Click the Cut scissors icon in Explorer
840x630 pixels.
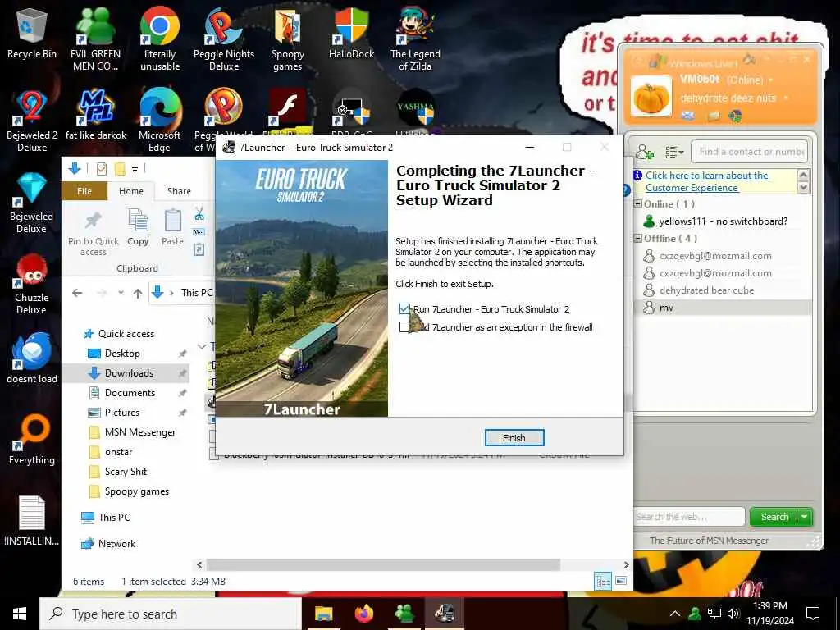[x=199, y=214]
